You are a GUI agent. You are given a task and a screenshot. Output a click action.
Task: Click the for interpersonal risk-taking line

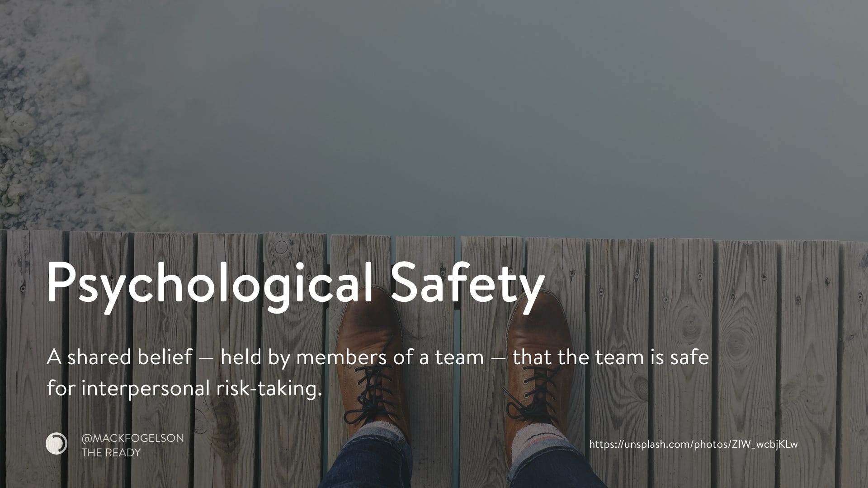[x=184, y=389]
